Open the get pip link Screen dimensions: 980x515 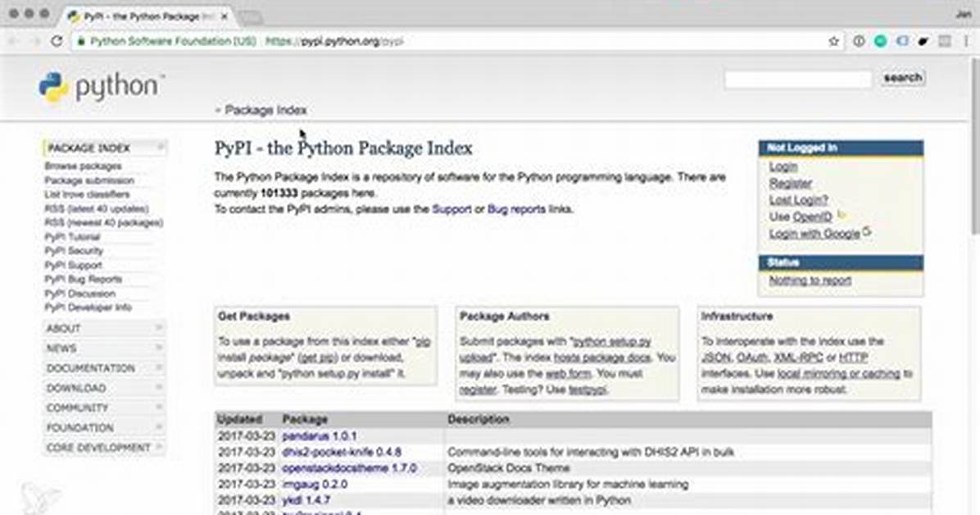coord(318,358)
